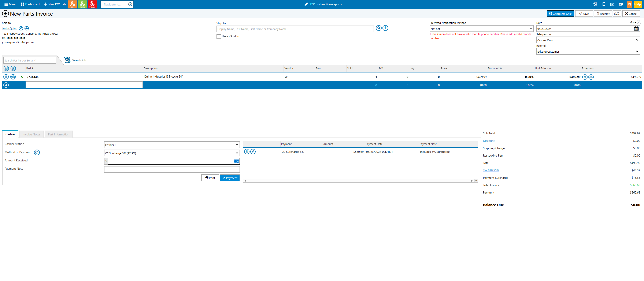The image size is (644, 281).
Task: Delete part 9734445 line with trash icon
Action: pyautogui.click(x=6, y=77)
